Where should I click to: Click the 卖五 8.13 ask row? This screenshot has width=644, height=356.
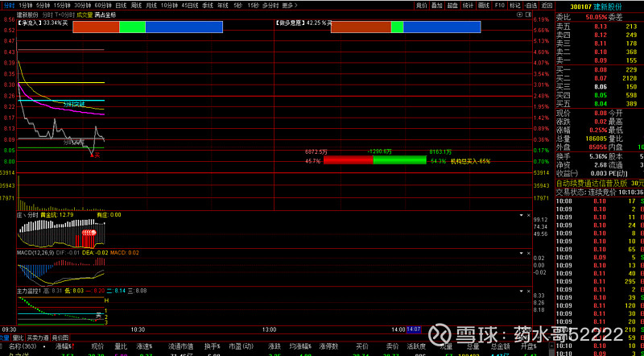599,27
